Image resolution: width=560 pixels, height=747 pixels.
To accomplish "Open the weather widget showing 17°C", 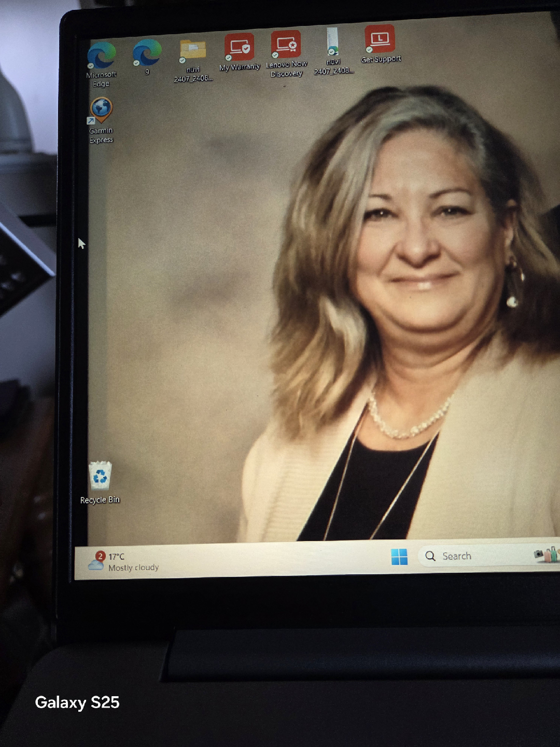I will pos(123,562).
